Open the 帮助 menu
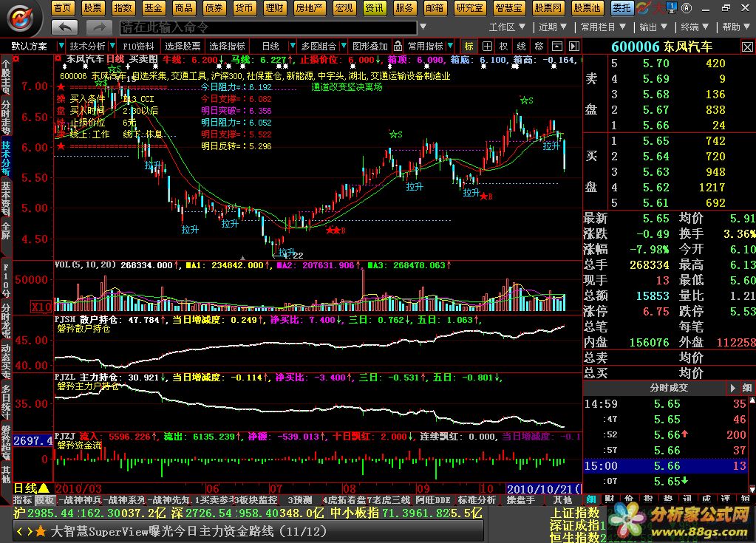 tap(736, 27)
